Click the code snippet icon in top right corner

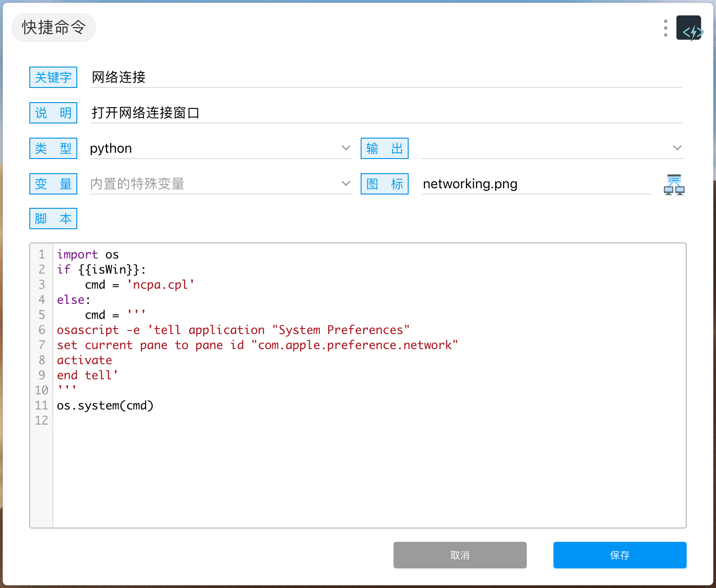point(689,28)
